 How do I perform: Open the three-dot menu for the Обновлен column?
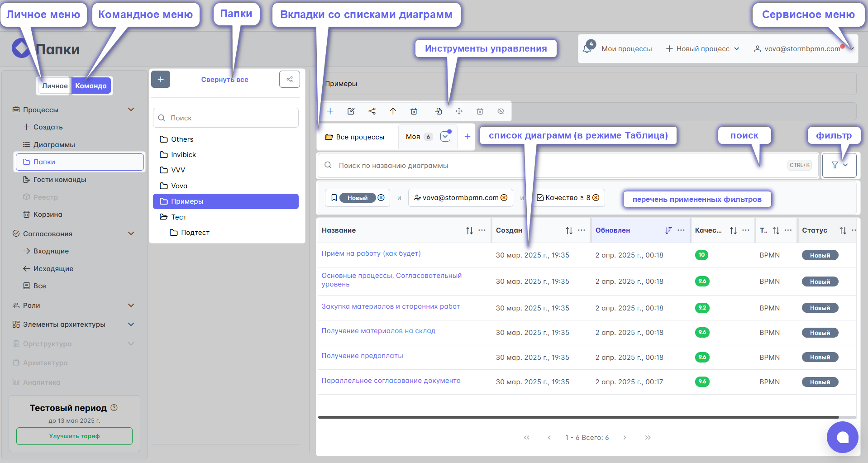click(x=681, y=230)
